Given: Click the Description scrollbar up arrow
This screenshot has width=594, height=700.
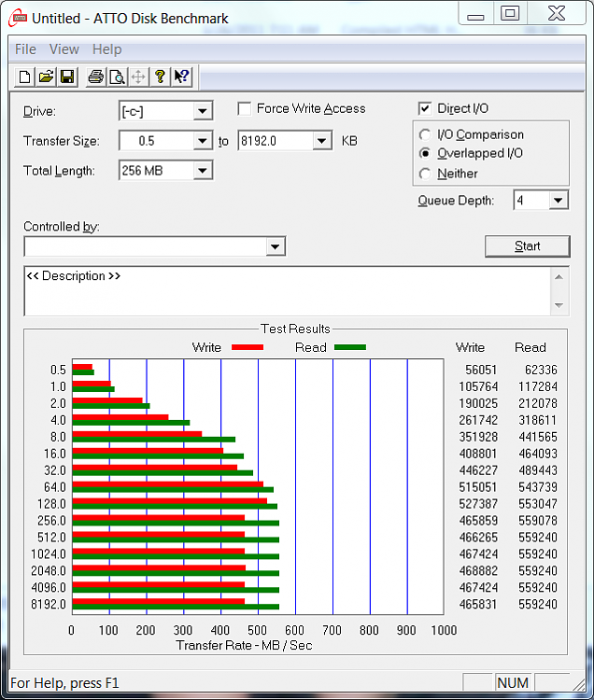Looking at the screenshot, I should [559, 277].
